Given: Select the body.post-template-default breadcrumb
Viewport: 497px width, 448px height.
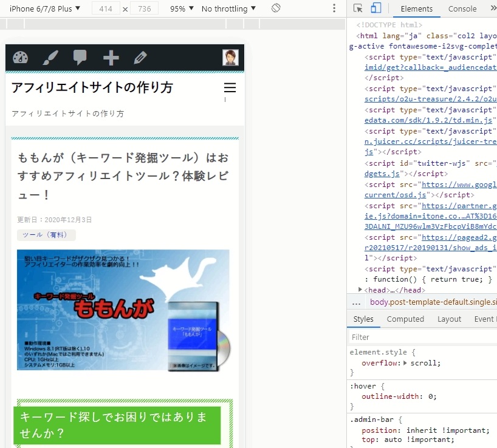Looking at the screenshot, I should (433, 302).
